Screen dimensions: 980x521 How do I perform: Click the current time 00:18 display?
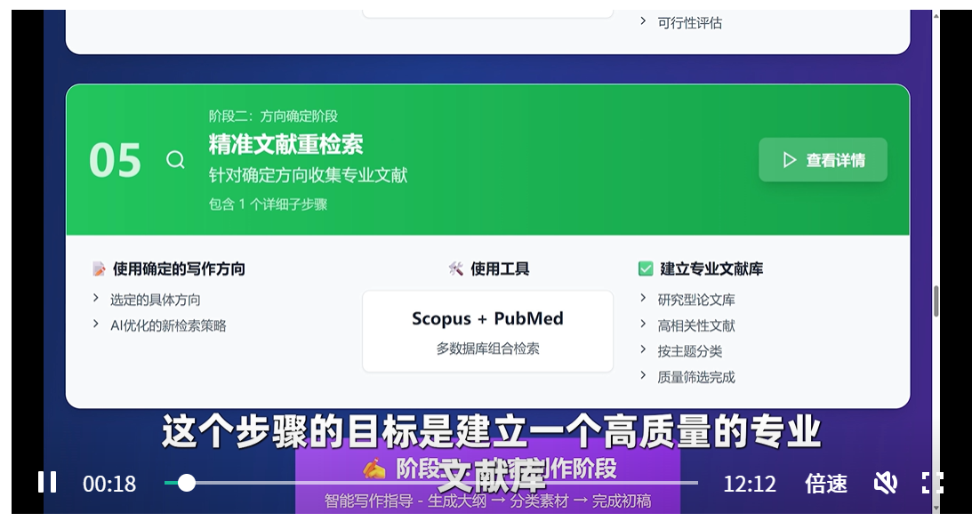(x=109, y=484)
